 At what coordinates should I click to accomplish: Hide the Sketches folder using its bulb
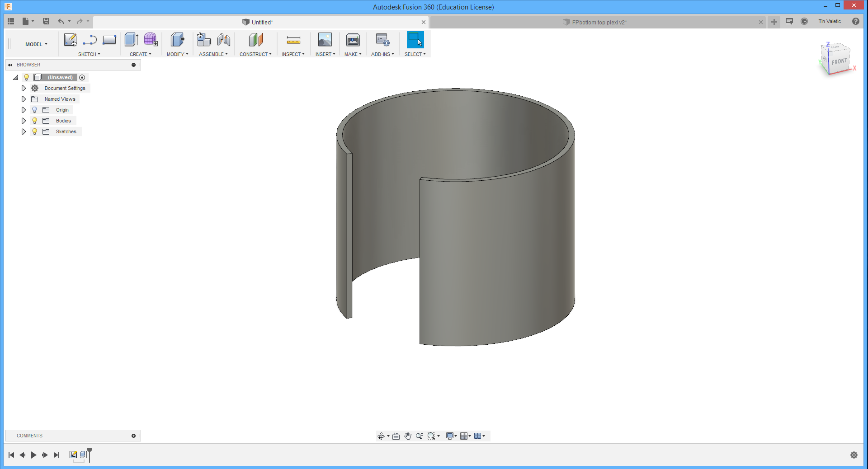34,131
